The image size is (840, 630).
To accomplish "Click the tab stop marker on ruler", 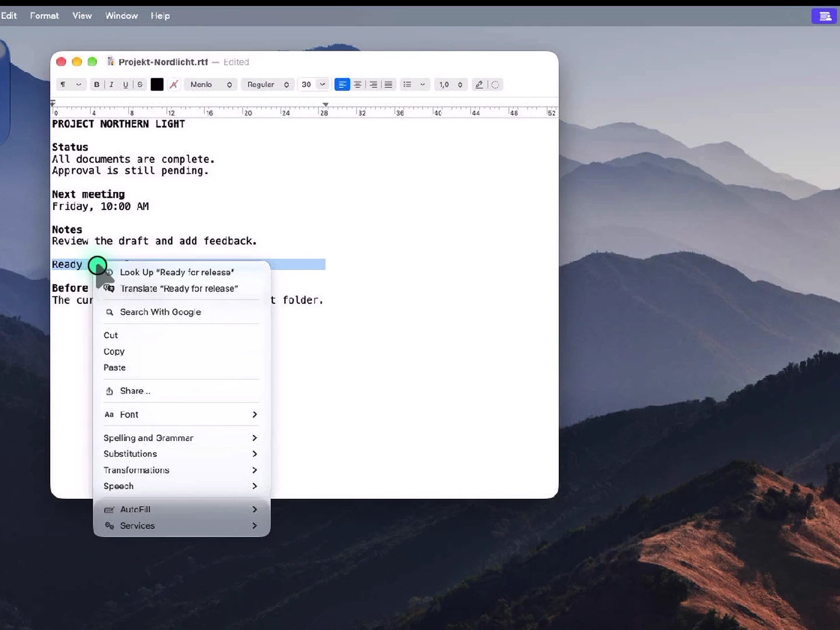I will (x=325, y=105).
